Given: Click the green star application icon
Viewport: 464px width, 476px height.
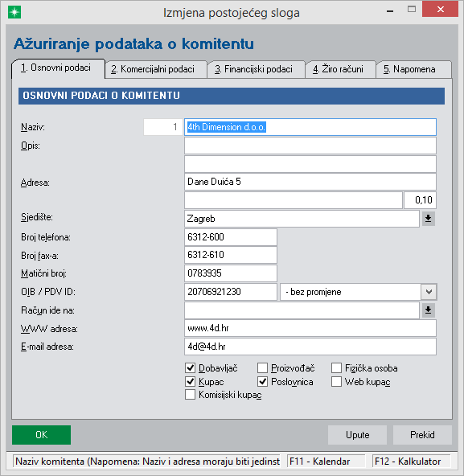Looking at the screenshot, I should pos(14,12).
